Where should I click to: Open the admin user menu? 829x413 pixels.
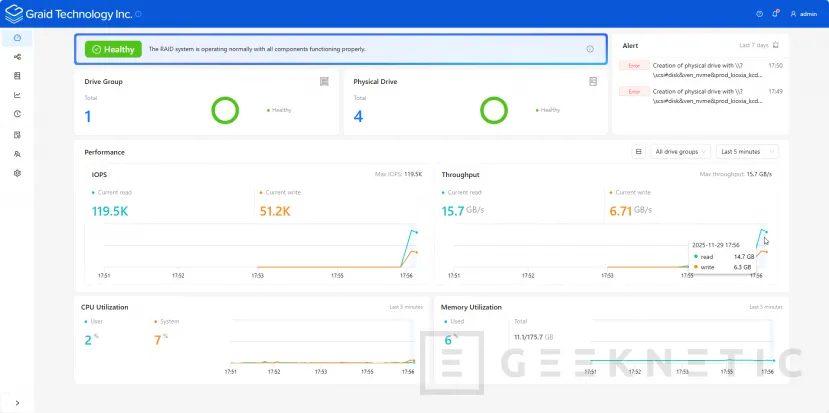click(x=803, y=14)
